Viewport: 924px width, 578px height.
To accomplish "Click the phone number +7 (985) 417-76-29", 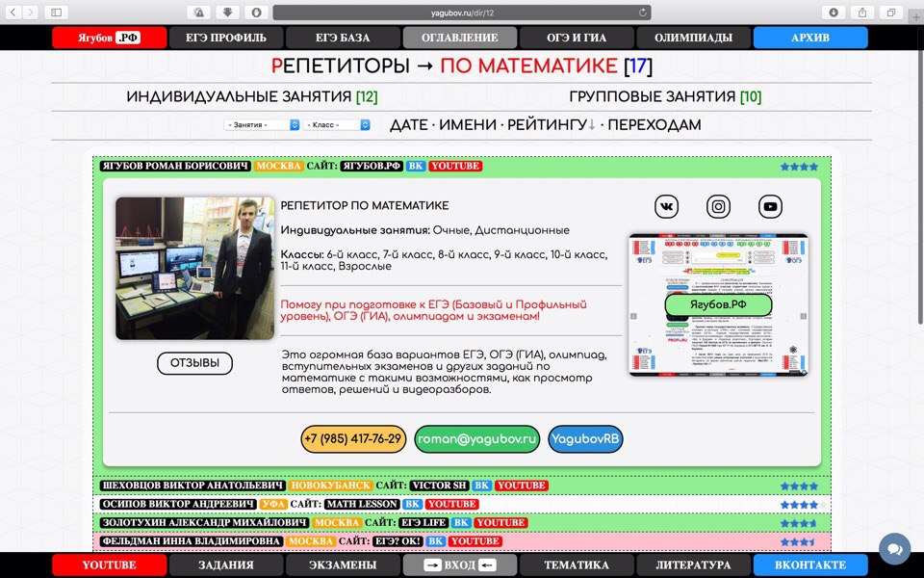I will tap(353, 439).
